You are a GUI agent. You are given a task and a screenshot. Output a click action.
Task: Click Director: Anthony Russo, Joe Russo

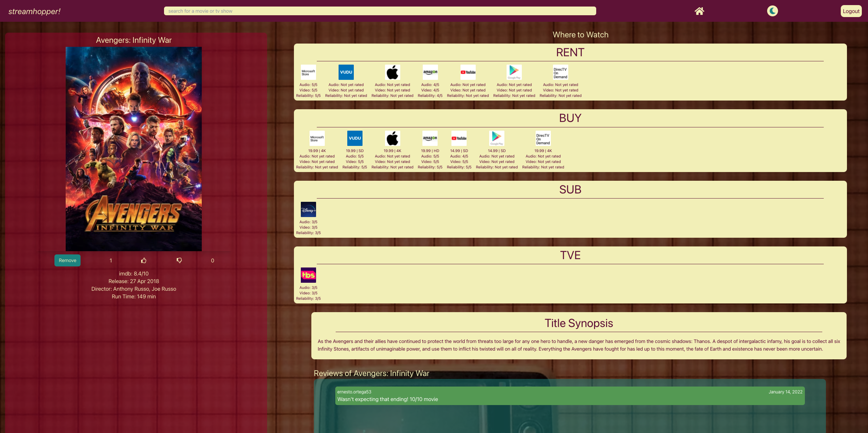(x=134, y=289)
